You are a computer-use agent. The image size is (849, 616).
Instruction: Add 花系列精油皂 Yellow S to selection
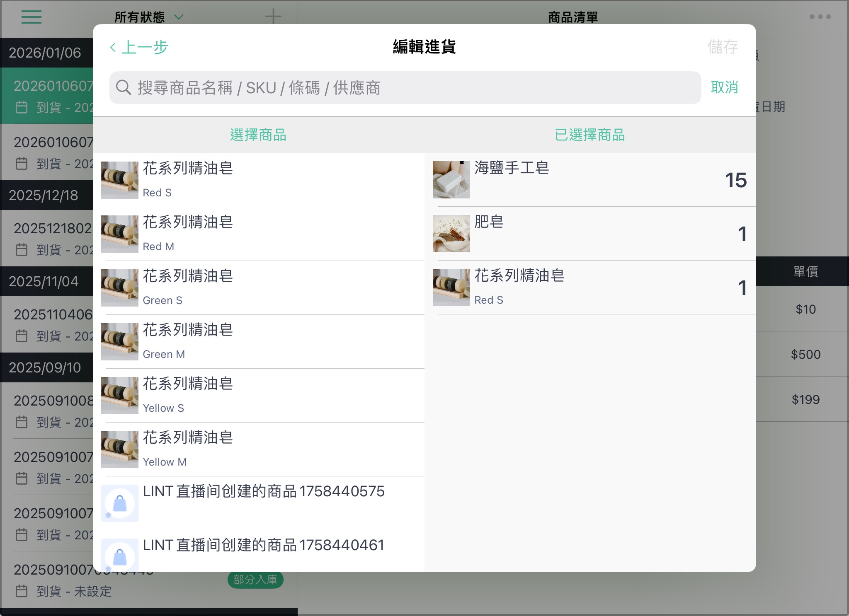click(x=263, y=396)
